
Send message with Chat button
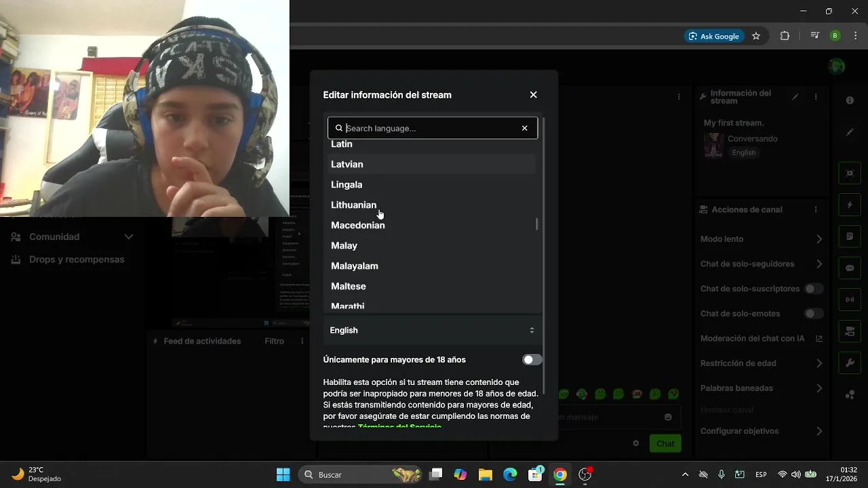tap(665, 443)
